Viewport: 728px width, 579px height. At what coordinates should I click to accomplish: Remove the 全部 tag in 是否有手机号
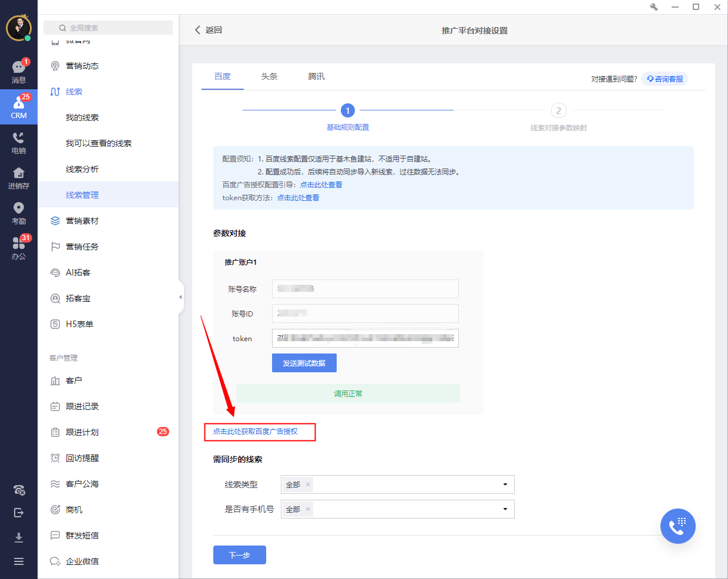[x=308, y=509]
